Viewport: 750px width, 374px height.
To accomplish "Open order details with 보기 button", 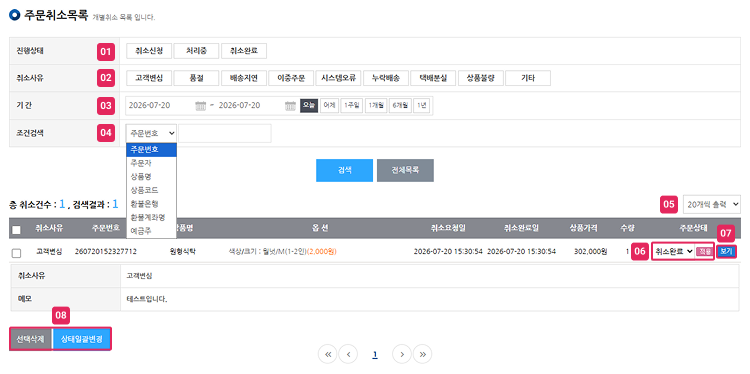I will point(726,251).
